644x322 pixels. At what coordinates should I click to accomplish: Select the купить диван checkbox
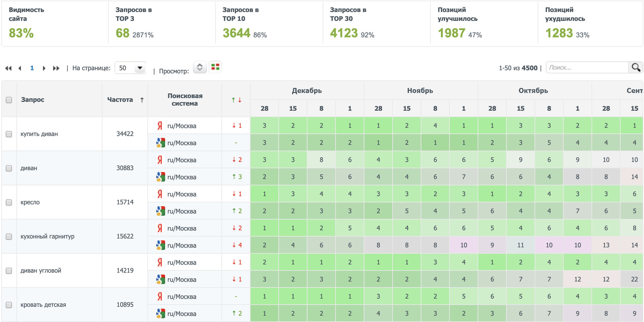pos(9,134)
